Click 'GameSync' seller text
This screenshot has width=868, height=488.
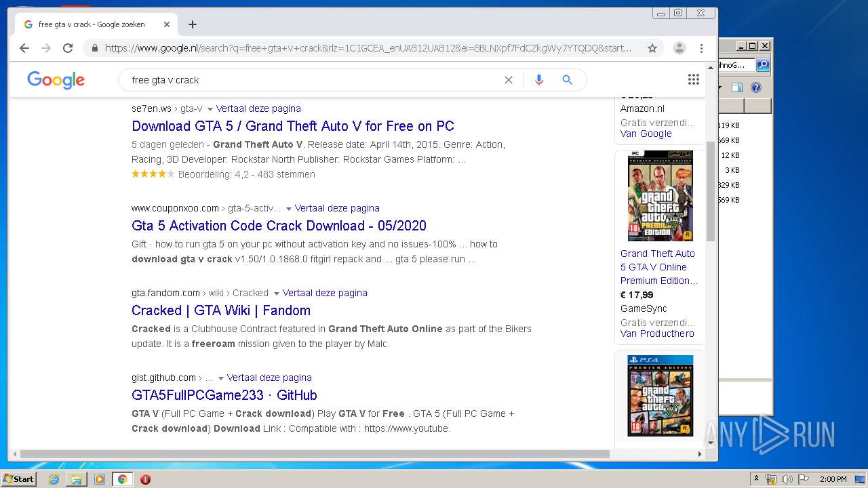click(x=644, y=308)
